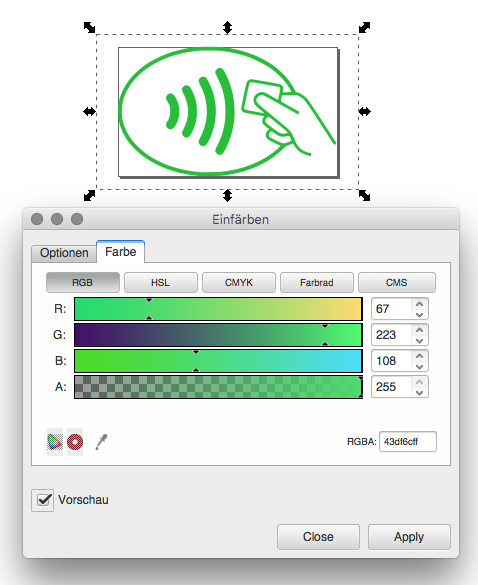Click the right-side horizontal scale handle

pyautogui.click(x=365, y=111)
